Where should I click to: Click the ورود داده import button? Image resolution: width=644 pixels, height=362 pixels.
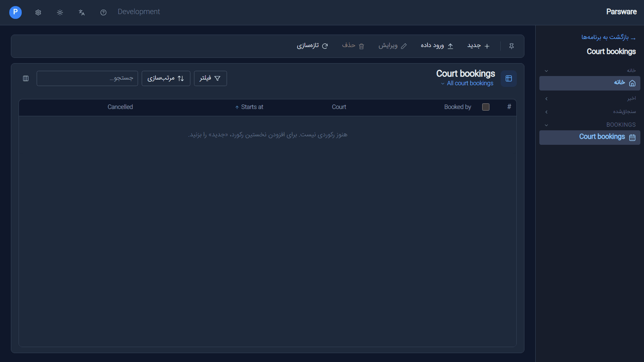(437, 46)
